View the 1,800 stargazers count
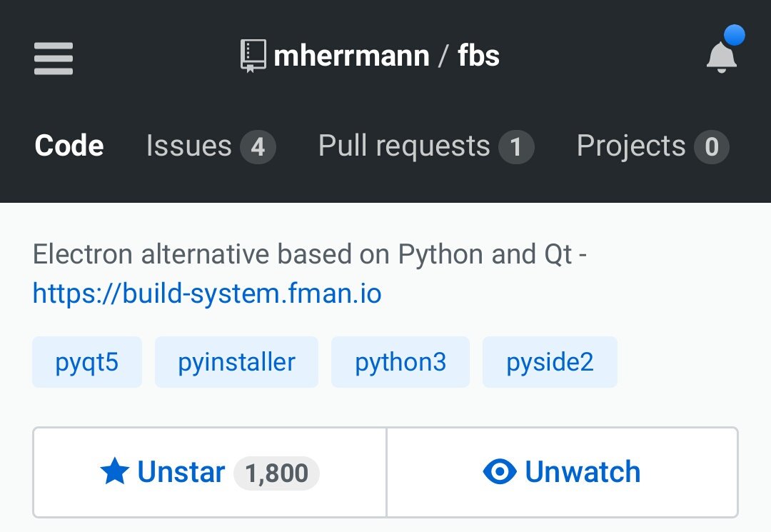 [276, 473]
